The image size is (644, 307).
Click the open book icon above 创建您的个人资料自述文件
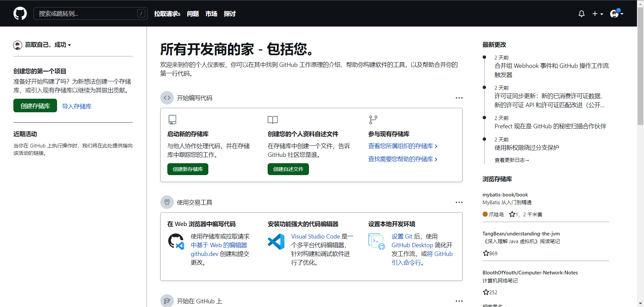273,120
